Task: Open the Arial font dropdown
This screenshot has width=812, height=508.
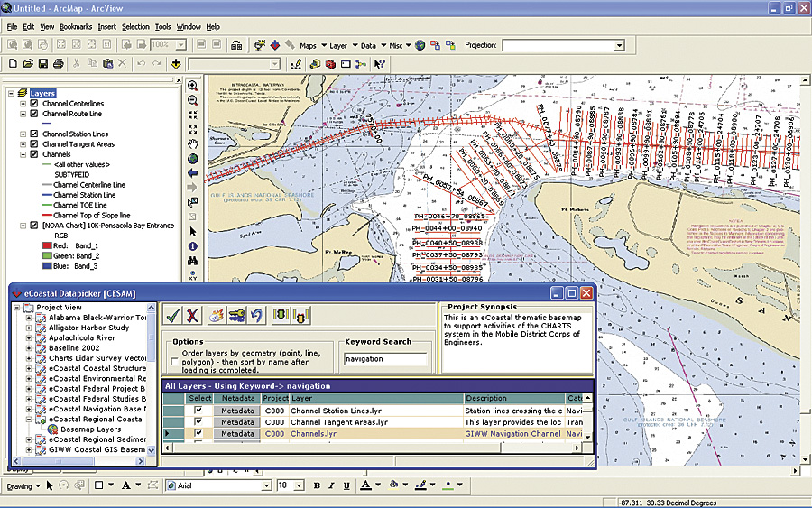Action: pyautogui.click(x=266, y=485)
